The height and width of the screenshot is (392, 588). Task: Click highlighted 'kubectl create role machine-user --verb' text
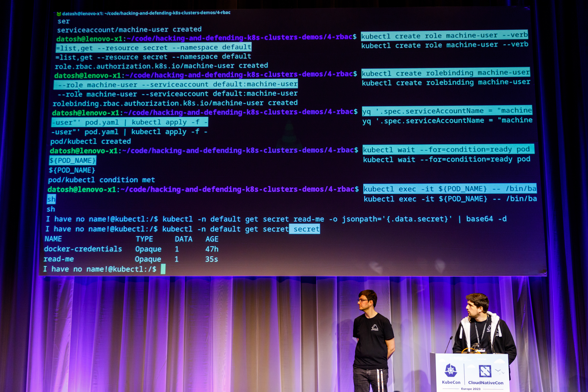(x=444, y=36)
